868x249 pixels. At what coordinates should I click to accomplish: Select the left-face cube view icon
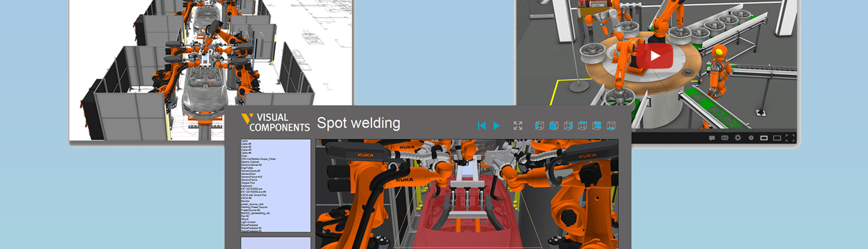[x=539, y=126]
